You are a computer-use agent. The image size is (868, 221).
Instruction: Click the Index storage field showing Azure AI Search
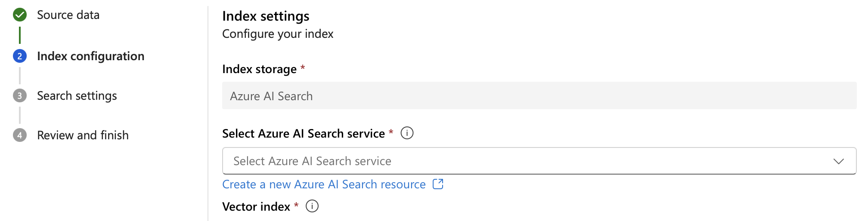click(539, 96)
